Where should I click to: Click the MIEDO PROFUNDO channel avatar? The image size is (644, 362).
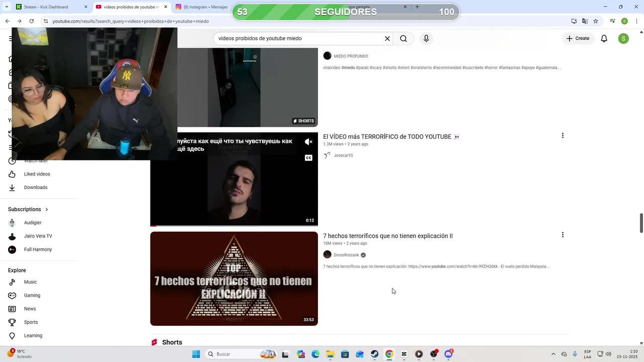click(x=327, y=56)
